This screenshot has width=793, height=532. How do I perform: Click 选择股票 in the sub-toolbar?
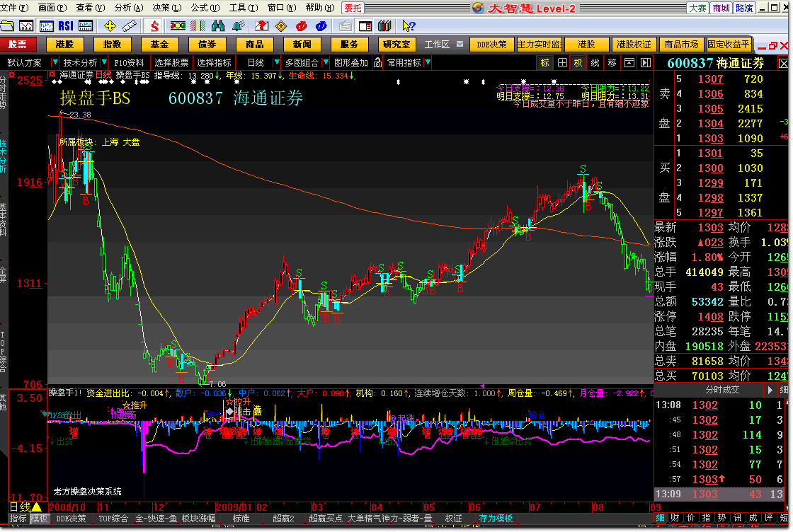(171, 63)
